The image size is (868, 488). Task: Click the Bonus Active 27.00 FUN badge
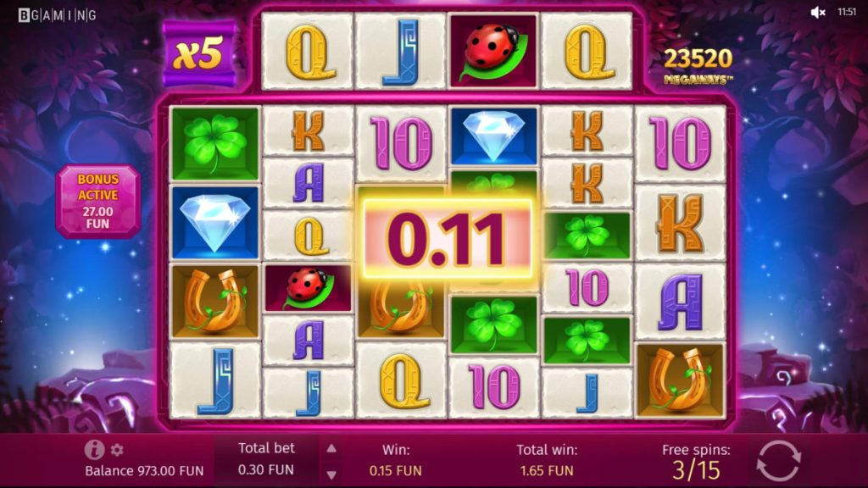click(x=98, y=202)
